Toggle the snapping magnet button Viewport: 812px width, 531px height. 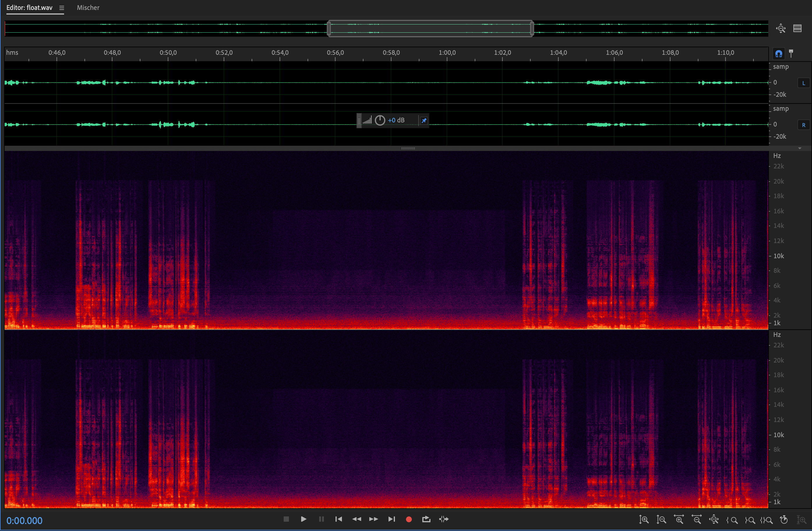tap(779, 54)
